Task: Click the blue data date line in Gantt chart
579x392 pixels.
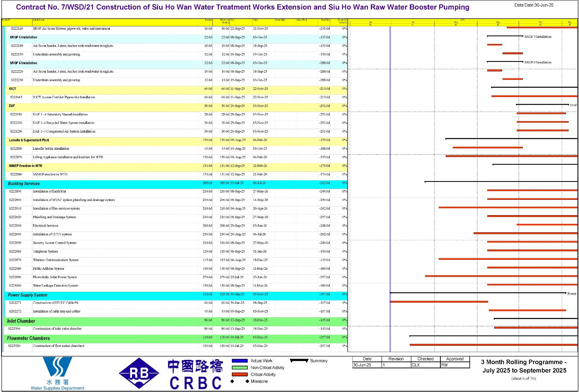Action: tap(390, 189)
